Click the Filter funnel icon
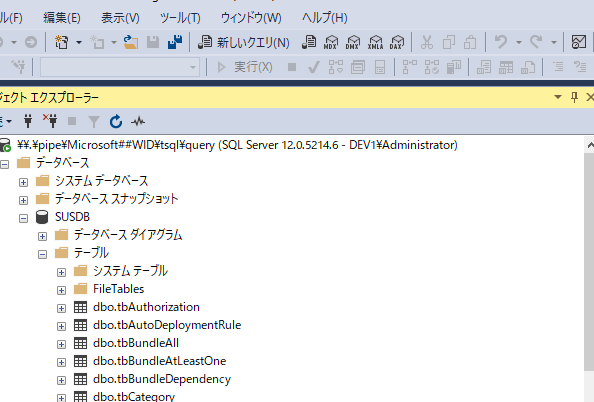Screen dimensions: 594x402 94,122
